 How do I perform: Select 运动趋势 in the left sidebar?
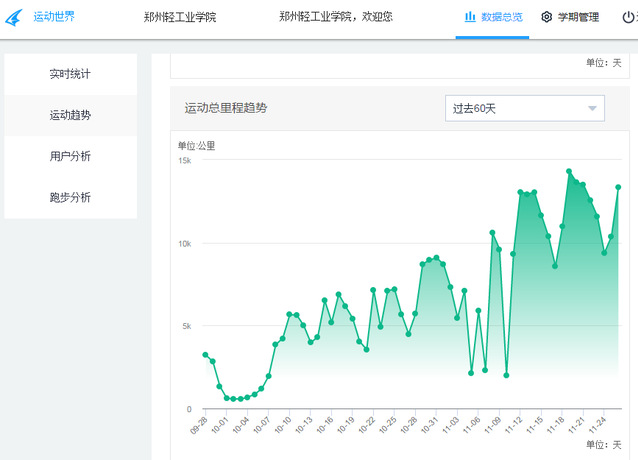tap(70, 115)
